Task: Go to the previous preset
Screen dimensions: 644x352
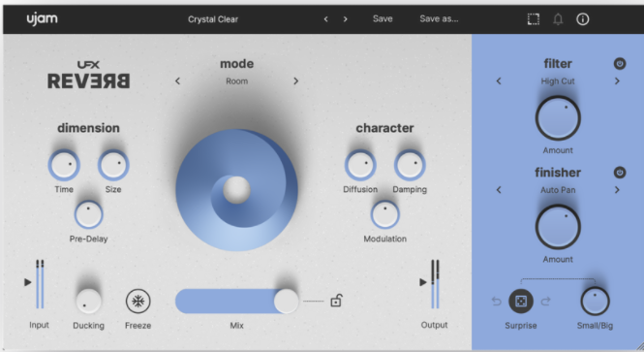Action: (x=325, y=19)
